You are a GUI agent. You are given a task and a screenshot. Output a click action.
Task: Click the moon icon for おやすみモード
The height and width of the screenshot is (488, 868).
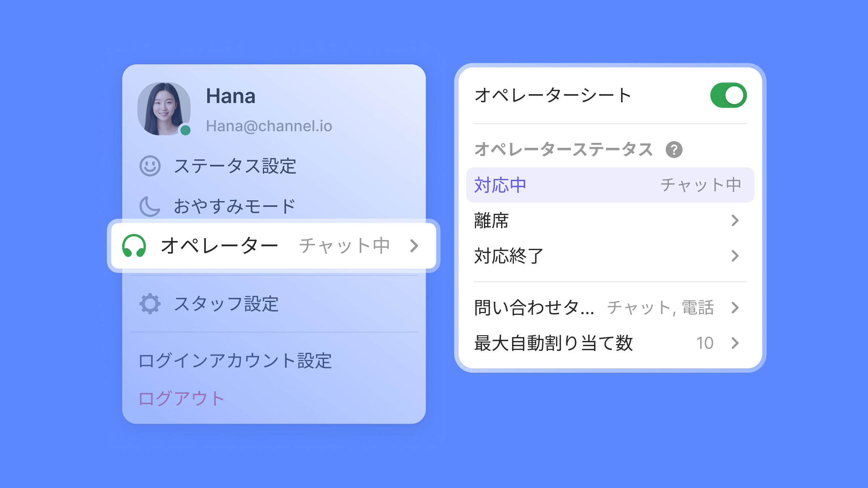coord(150,206)
